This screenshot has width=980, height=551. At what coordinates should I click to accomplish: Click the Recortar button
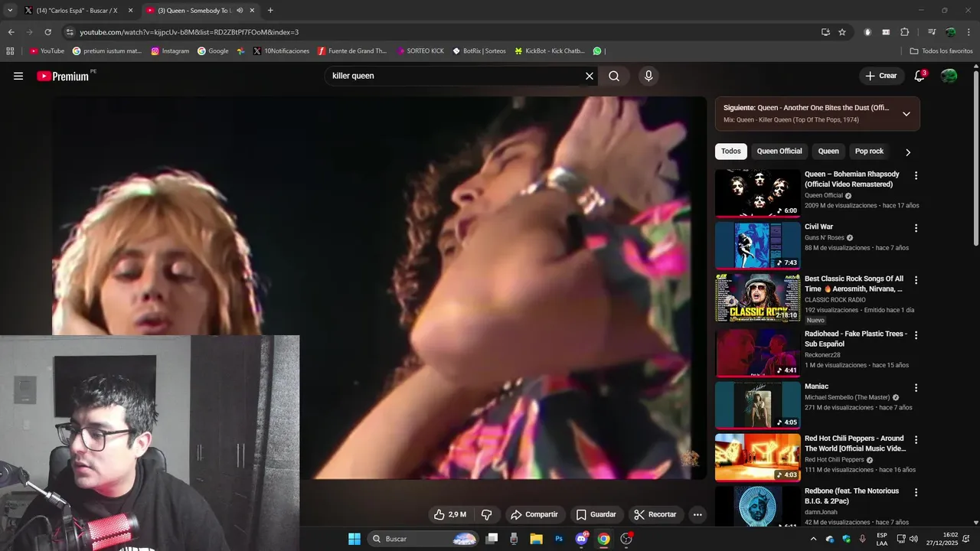coord(655,514)
